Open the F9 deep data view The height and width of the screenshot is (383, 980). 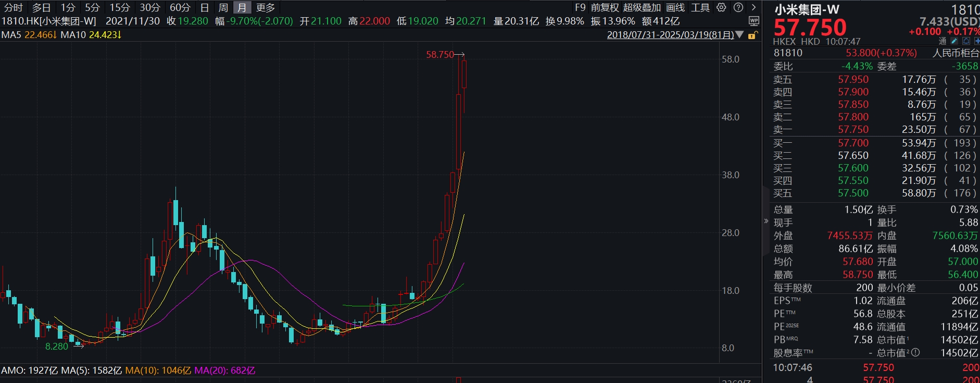coord(580,7)
